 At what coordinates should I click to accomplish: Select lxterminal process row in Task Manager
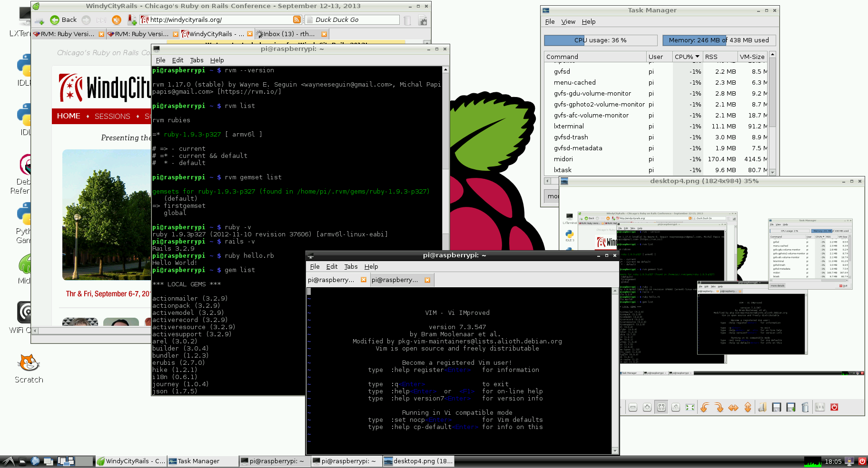point(656,127)
